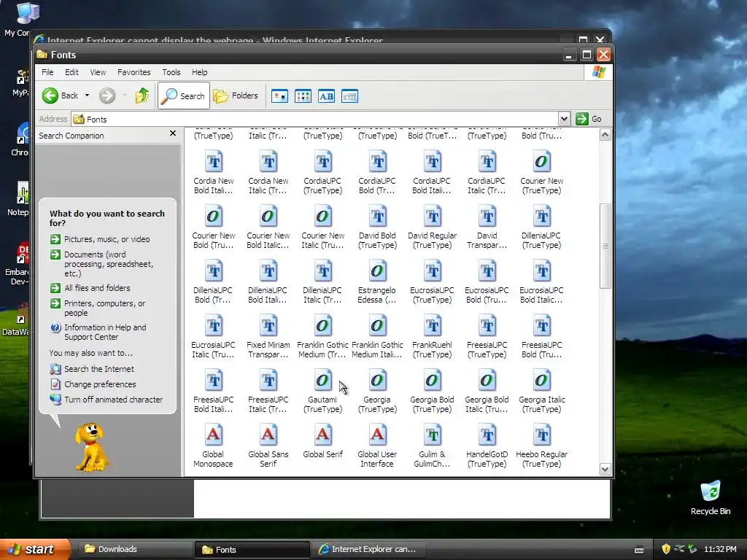
Task: Expand the Address bar dropdown
Action: (x=564, y=119)
